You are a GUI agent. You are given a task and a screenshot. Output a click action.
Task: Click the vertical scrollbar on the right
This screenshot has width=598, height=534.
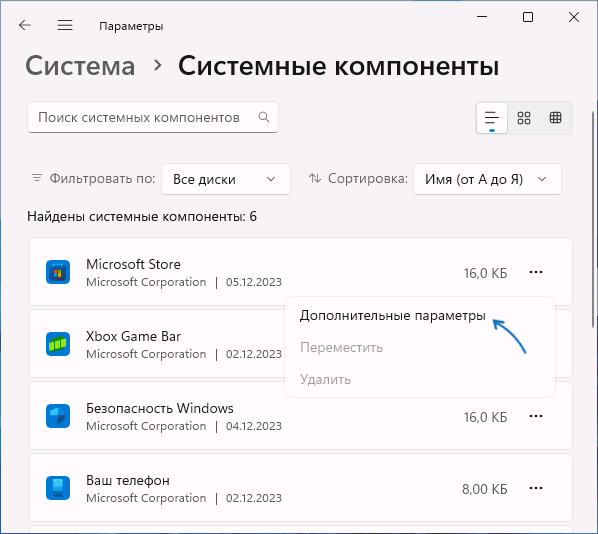593,219
